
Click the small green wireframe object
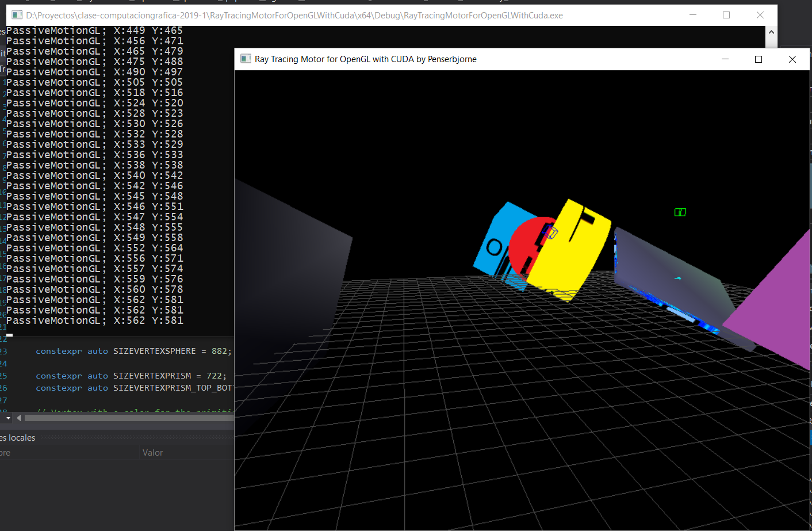(680, 212)
